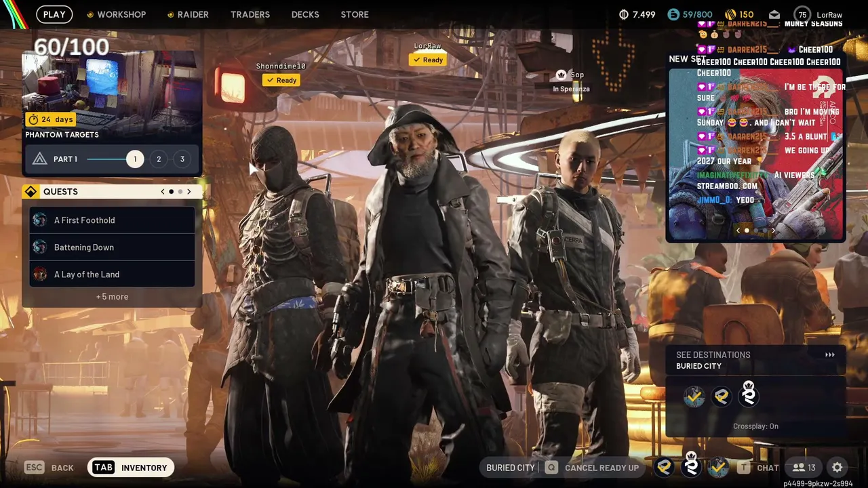Open the NEW SET promo banner
This screenshot has height=488, width=868.
[x=755, y=155]
